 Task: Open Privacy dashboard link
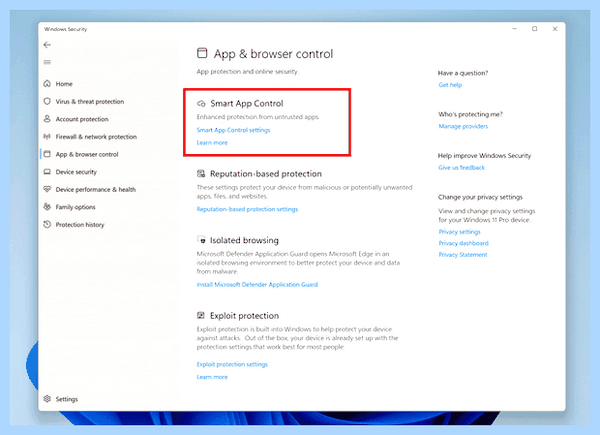tap(463, 243)
